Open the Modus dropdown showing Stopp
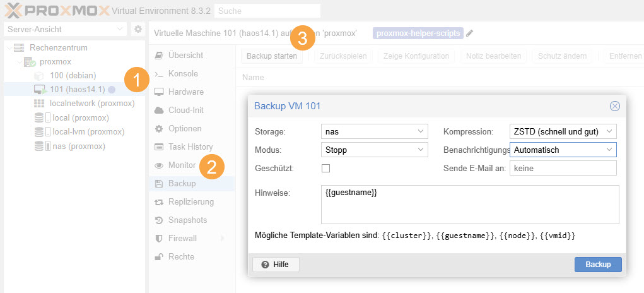 pyautogui.click(x=375, y=150)
